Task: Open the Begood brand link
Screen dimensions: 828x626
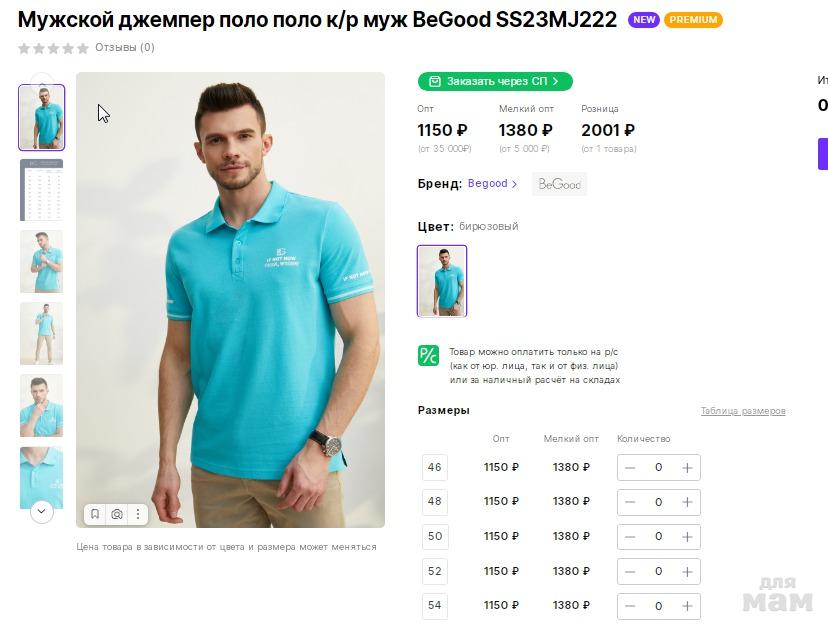Action: pos(492,184)
